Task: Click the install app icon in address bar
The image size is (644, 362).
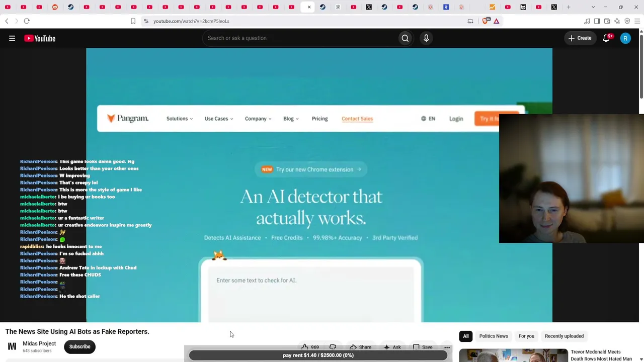Action: 470,21
